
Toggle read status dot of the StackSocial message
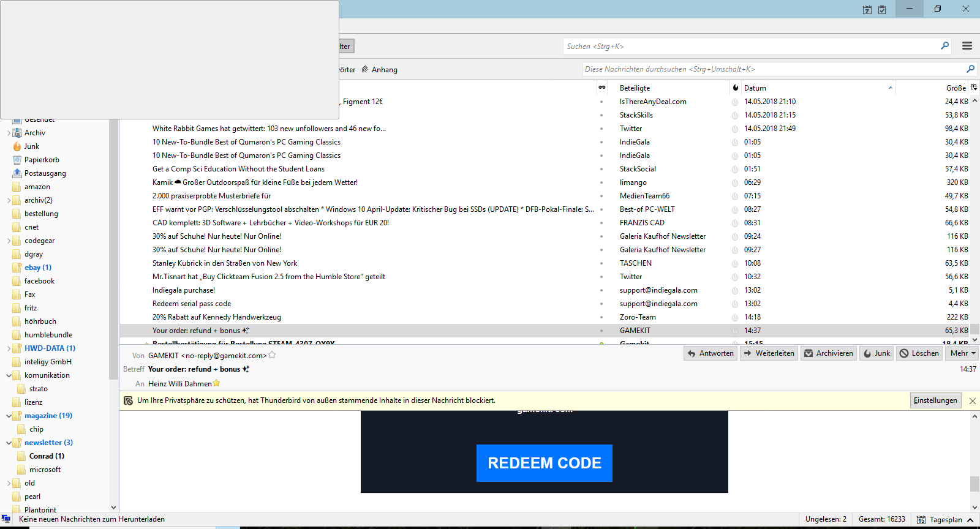601,169
